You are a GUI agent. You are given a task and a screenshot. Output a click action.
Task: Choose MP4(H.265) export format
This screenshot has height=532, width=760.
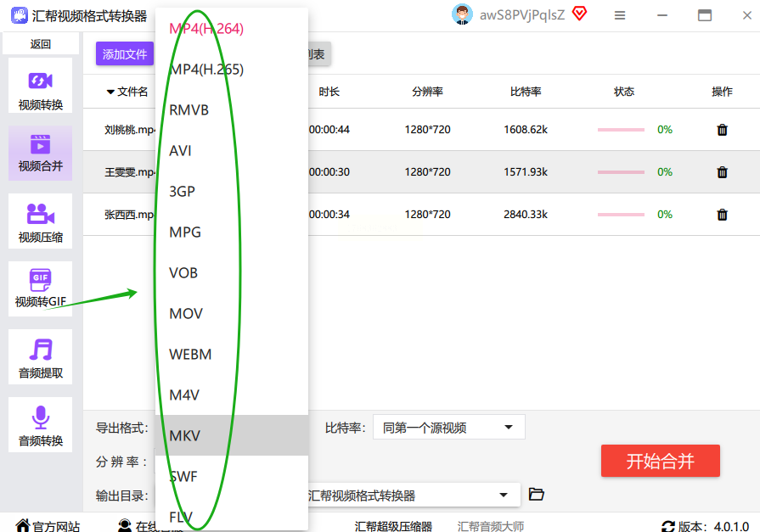232,70
